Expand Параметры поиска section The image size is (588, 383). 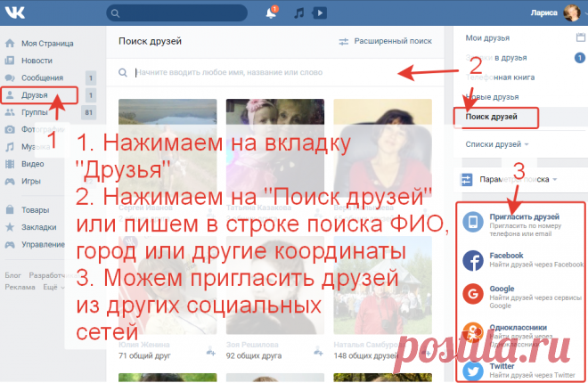click(x=518, y=180)
